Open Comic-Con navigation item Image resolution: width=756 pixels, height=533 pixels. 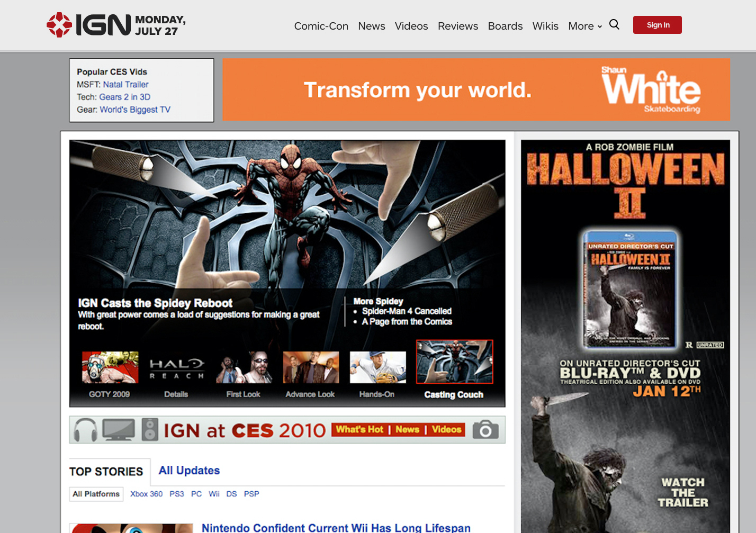321,26
